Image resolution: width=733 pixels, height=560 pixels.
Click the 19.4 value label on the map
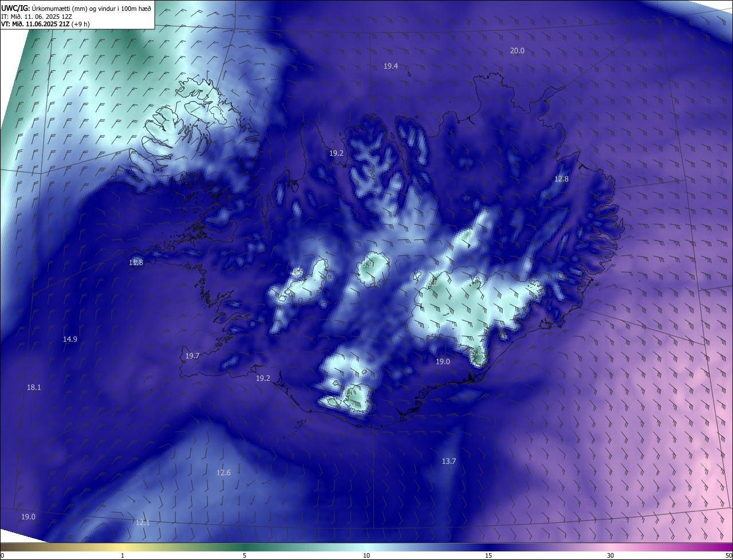click(x=391, y=66)
